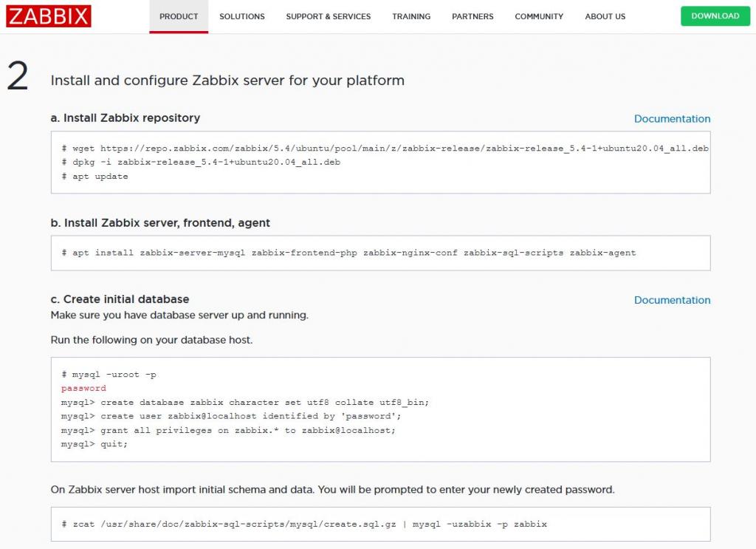Click the mysql -uroot -p command line
Screen dimensions: 756x549
coord(109,375)
